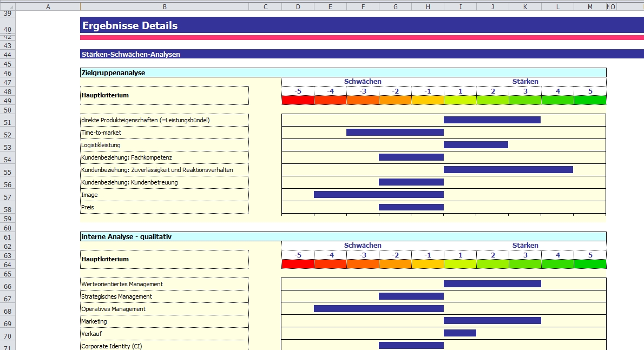Click the green 5 swatch in interne Analyse scale
Screen dimensions: 644x350
point(590,264)
